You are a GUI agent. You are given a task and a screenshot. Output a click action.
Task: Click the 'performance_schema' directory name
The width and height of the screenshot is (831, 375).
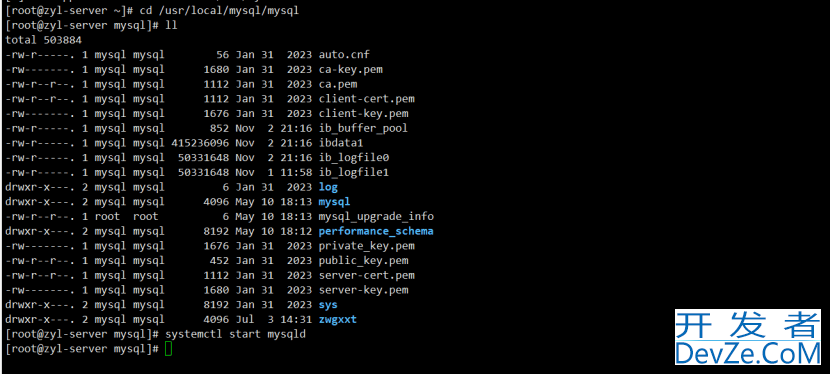[376, 231]
